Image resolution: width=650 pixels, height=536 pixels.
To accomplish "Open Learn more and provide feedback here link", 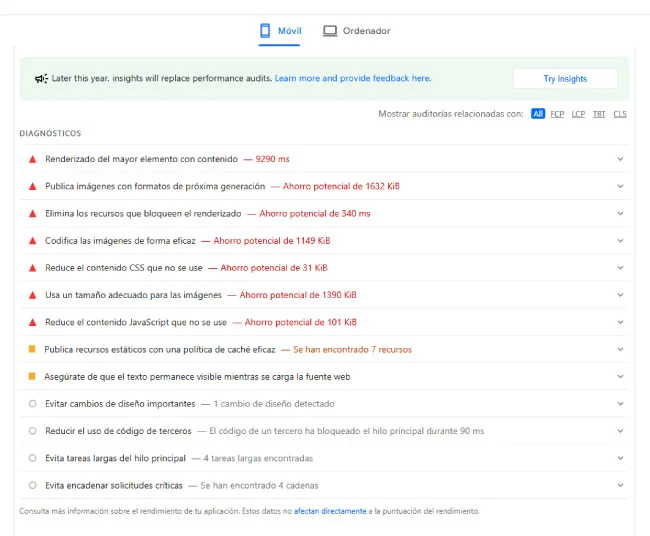I will point(353,78).
